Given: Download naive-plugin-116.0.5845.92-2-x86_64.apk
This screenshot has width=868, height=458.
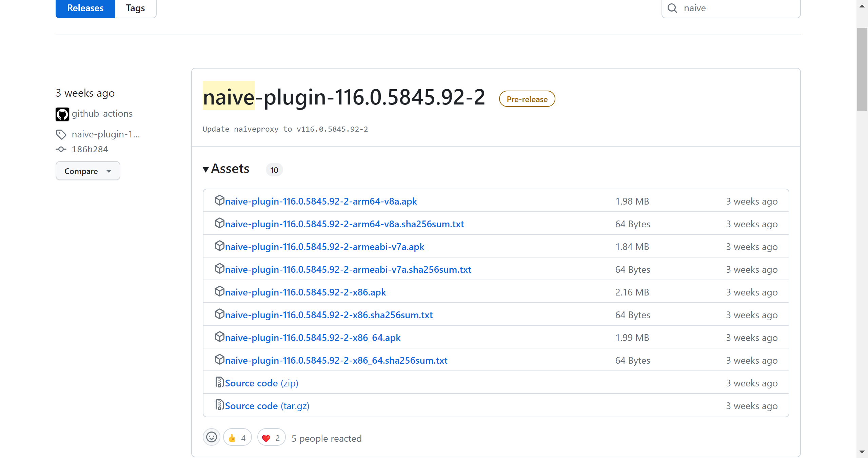Looking at the screenshot, I should click(x=313, y=338).
